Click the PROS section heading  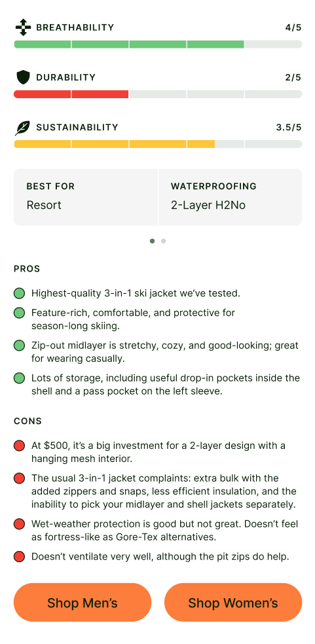pos(27,269)
